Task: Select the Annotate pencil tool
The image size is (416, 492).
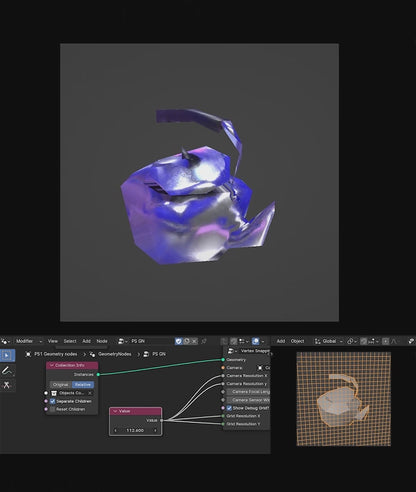Action: tap(7, 370)
